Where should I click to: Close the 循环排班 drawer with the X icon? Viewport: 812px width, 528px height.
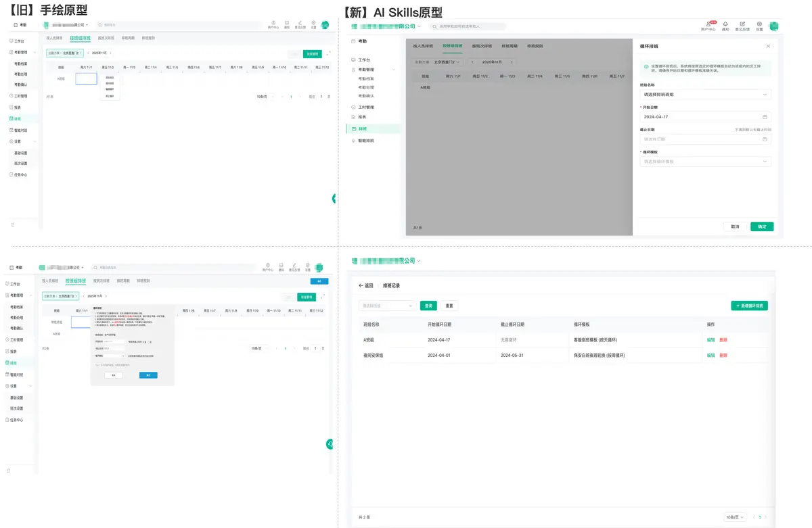coord(768,47)
